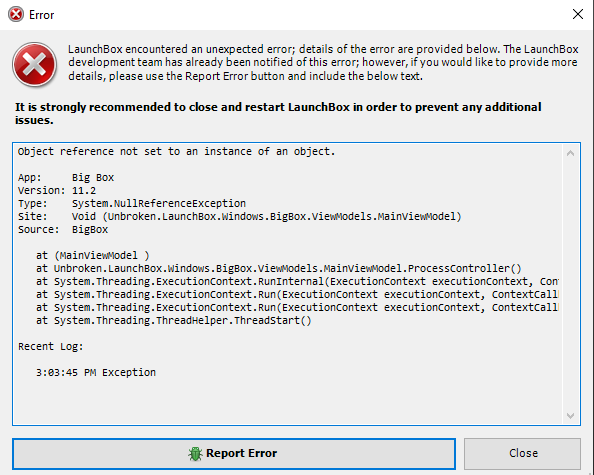Viewport: 594px width, 475px height.
Task: Click the up arrow of the details scrollbar
Action: (571, 153)
